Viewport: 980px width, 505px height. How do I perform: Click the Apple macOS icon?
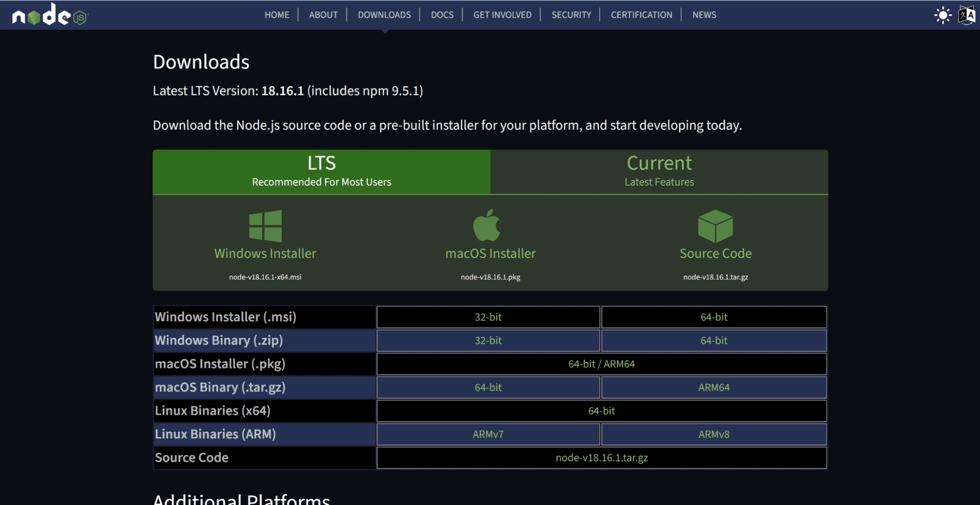[x=486, y=226]
